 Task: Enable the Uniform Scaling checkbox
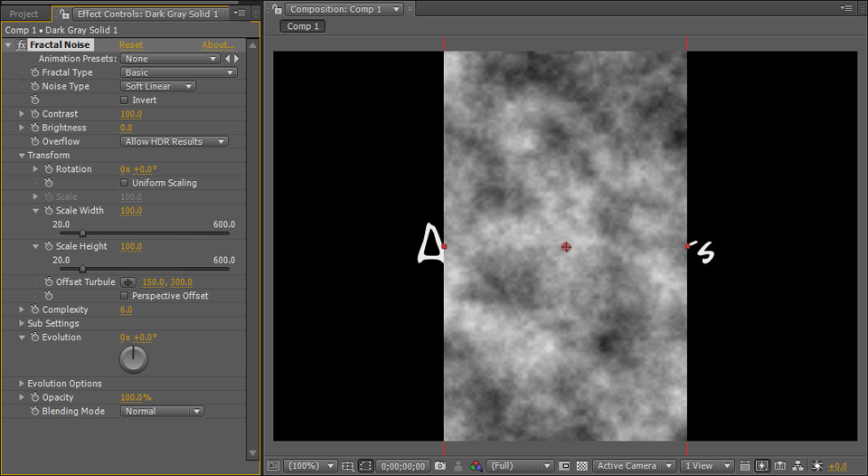click(x=125, y=183)
